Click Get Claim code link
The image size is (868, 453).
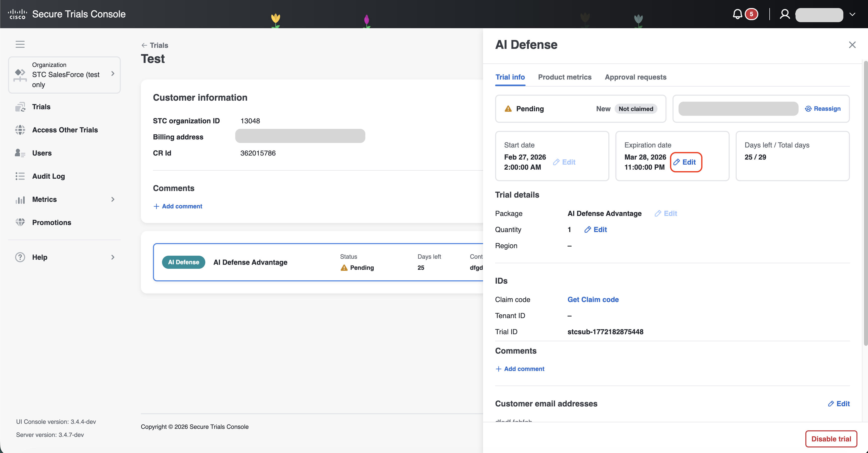(593, 299)
